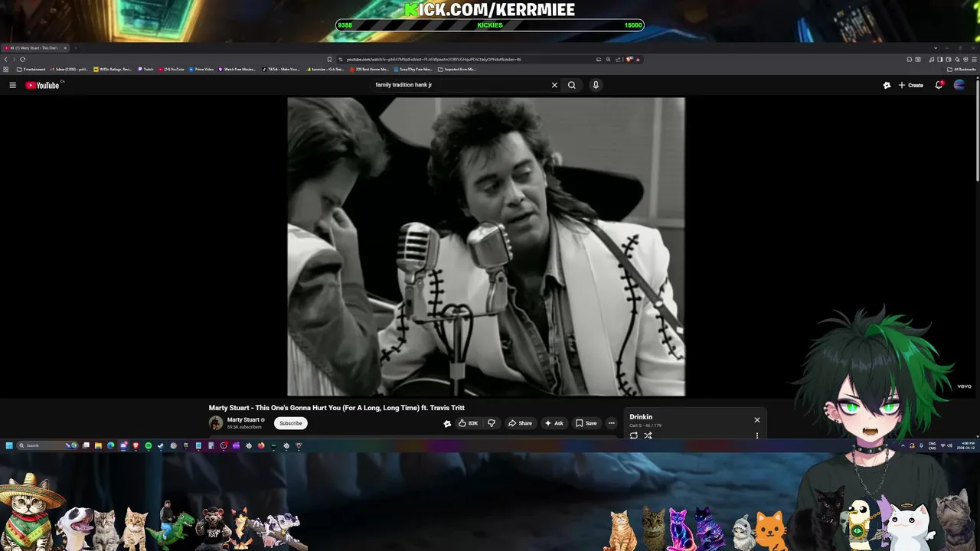
Task: Go back in browser history
Action: click(x=6, y=59)
